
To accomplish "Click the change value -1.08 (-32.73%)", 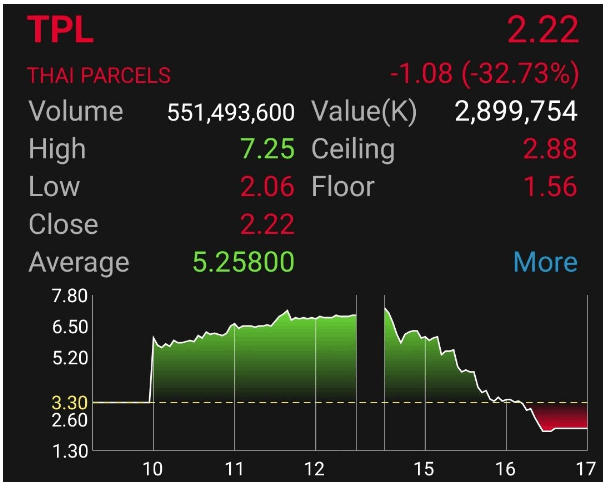I will pyautogui.click(x=484, y=73).
